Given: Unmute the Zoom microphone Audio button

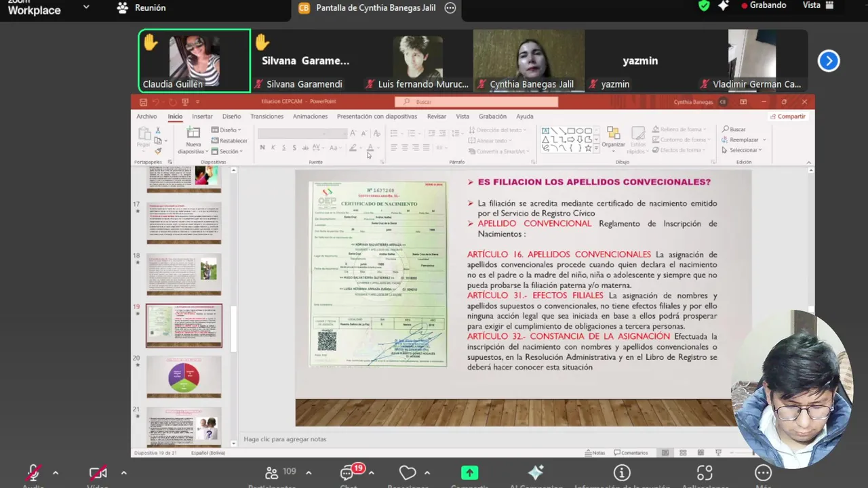Looking at the screenshot, I should pyautogui.click(x=33, y=472).
